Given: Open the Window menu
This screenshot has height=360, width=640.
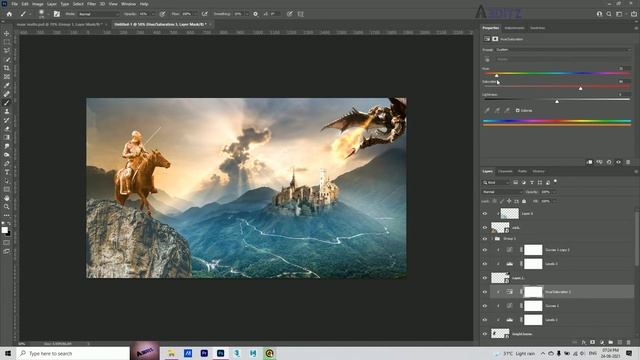Looking at the screenshot, I should click(128, 4).
